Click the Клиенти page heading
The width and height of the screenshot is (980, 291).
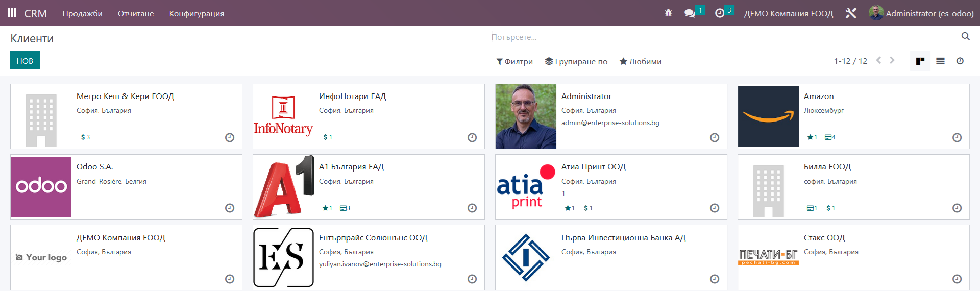click(32, 39)
